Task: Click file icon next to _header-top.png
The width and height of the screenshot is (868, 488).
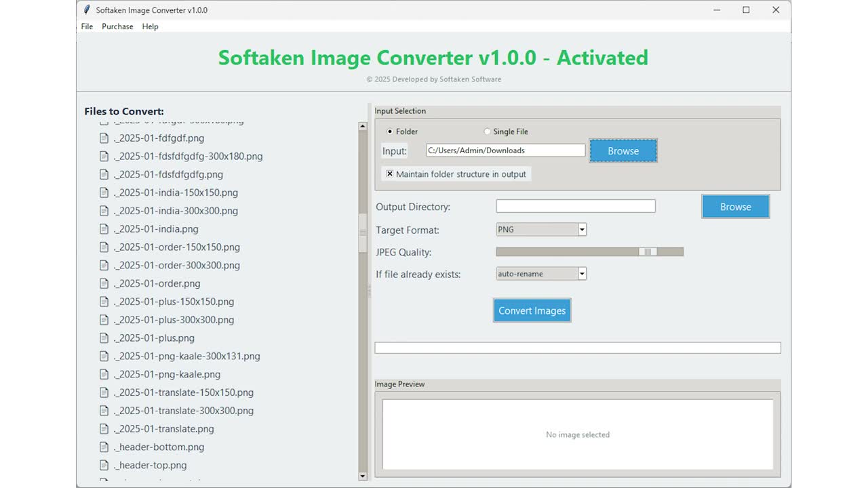Action: pyautogui.click(x=104, y=466)
